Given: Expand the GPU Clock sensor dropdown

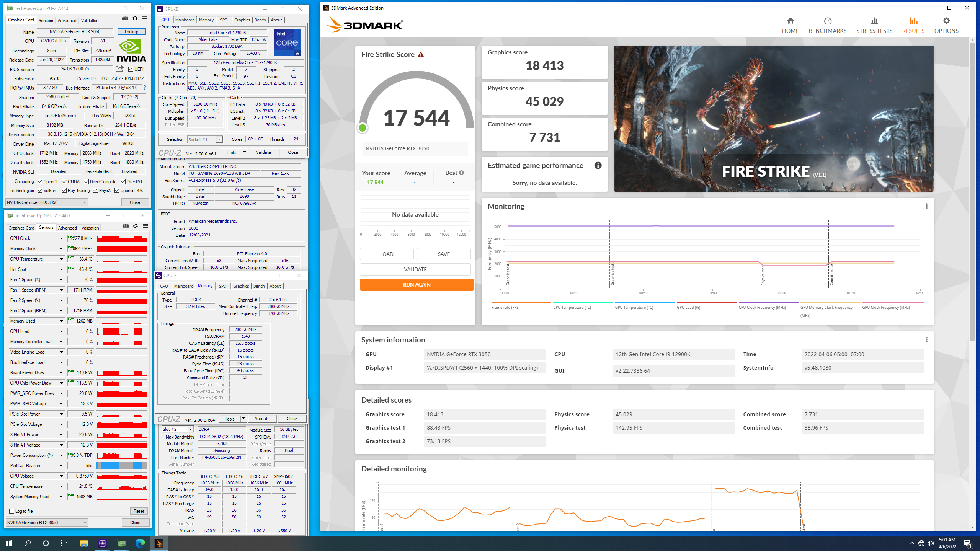Looking at the screenshot, I should coord(61,238).
